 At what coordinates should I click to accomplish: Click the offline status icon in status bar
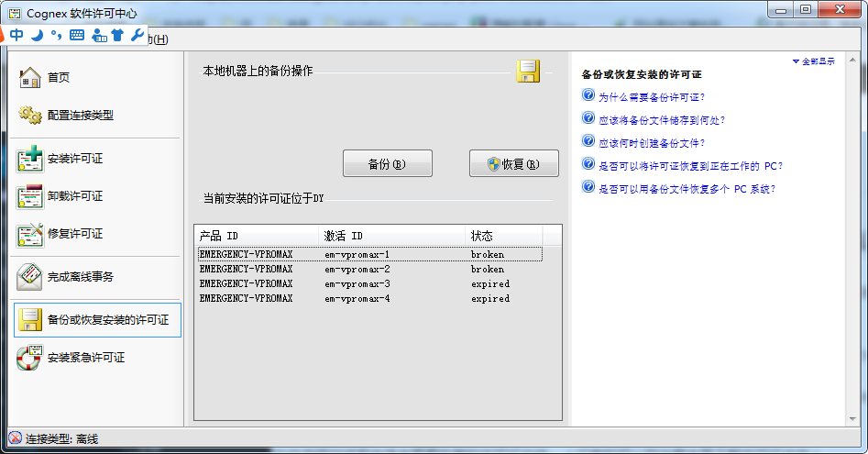15,438
